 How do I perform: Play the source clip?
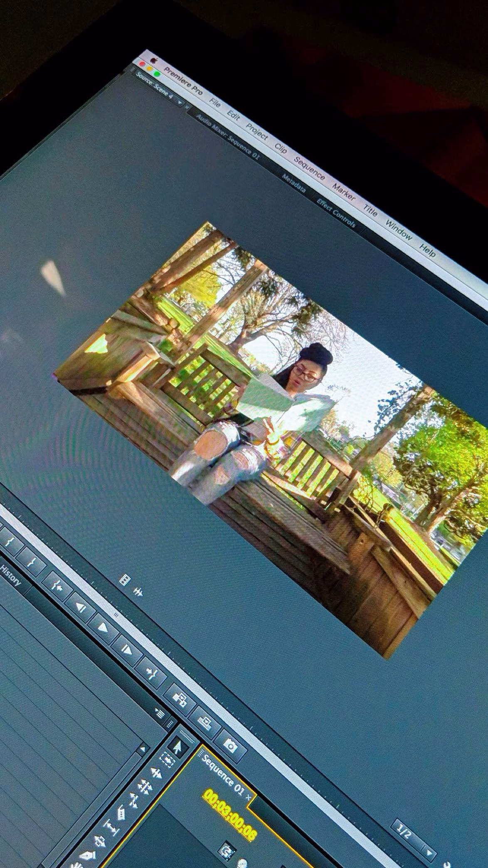coord(103,628)
